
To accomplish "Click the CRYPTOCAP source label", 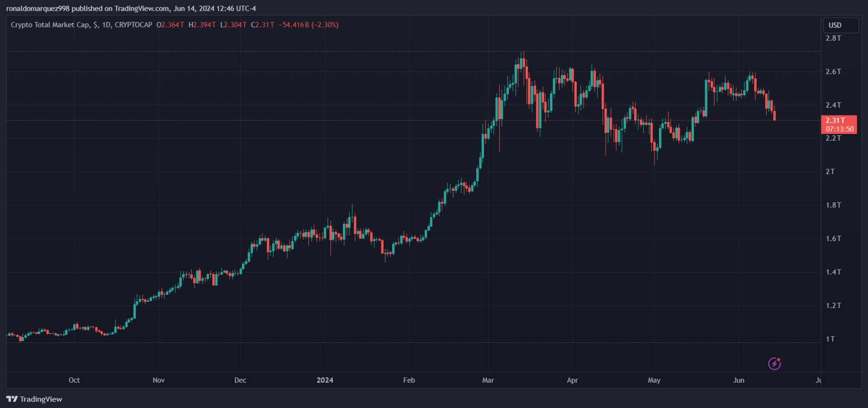I will tap(133, 25).
